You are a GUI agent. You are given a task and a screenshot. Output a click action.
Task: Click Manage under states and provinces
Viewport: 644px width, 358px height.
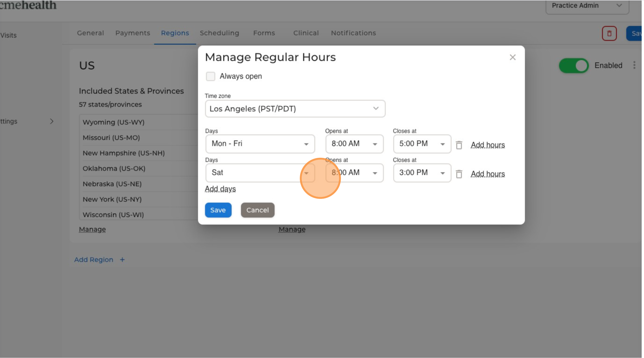[x=92, y=229]
